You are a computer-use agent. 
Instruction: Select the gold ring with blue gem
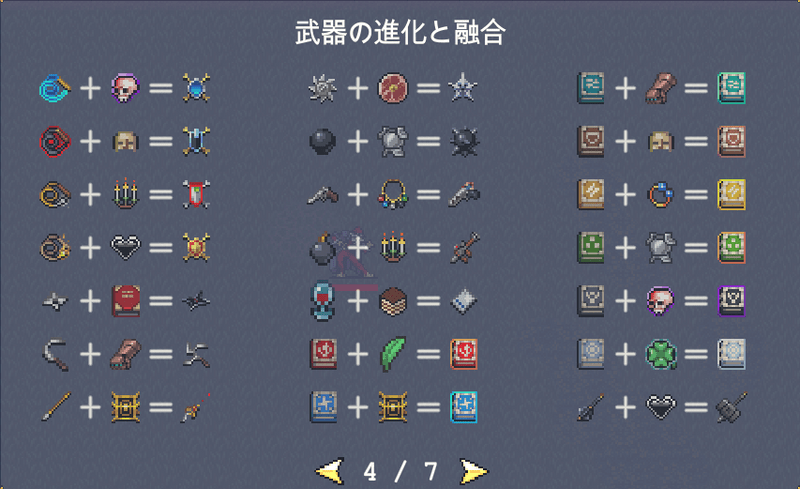661,195
